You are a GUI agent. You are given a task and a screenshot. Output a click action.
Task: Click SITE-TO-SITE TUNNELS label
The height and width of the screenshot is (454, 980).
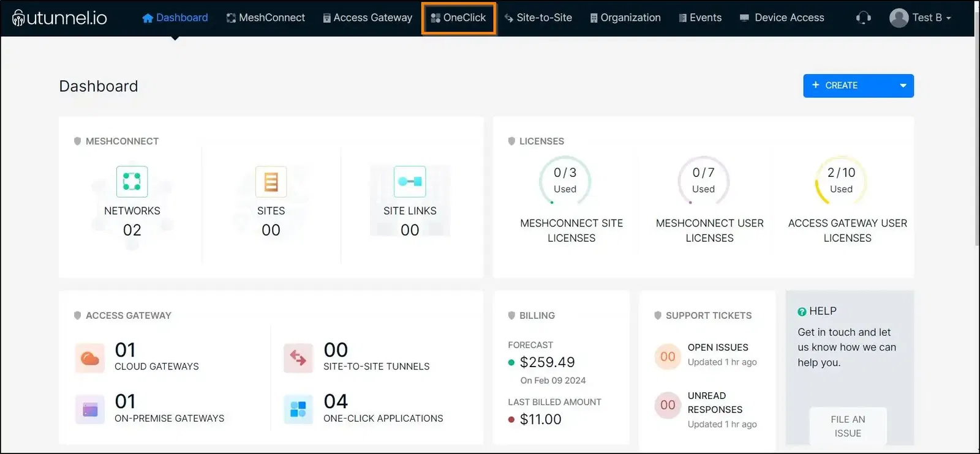pyautogui.click(x=376, y=367)
